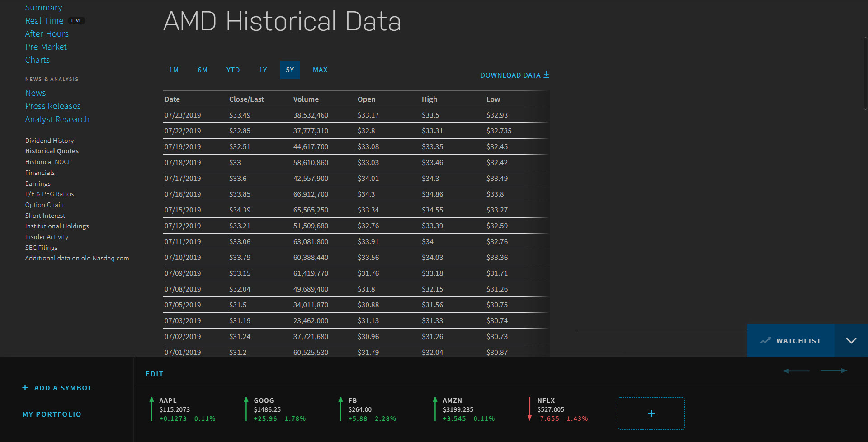Choose the 5Y time range
The width and height of the screenshot is (868, 442).
pos(290,70)
